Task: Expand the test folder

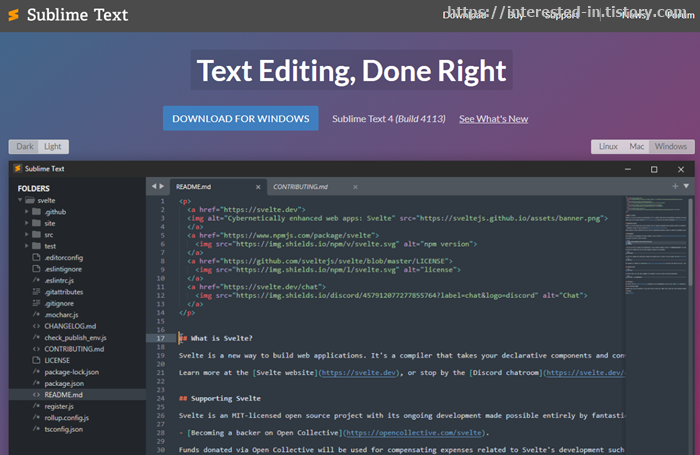Action: point(26,246)
